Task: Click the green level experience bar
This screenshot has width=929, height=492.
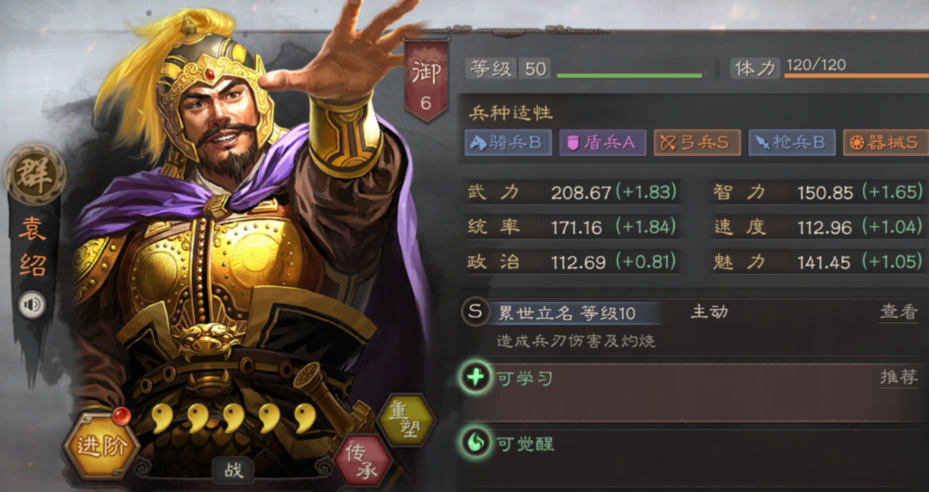Action: (629, 76)
